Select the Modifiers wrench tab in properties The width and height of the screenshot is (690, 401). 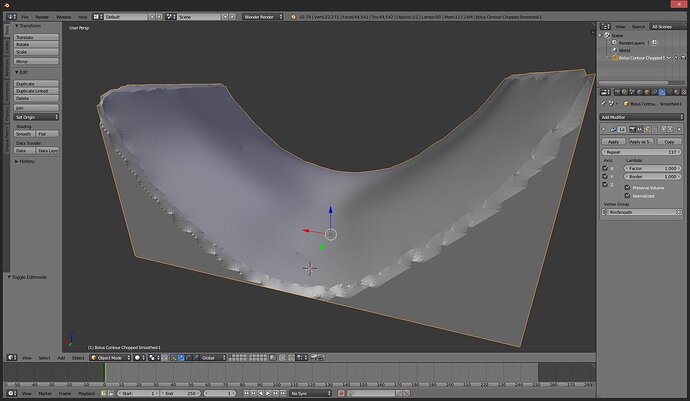point(661,92)
